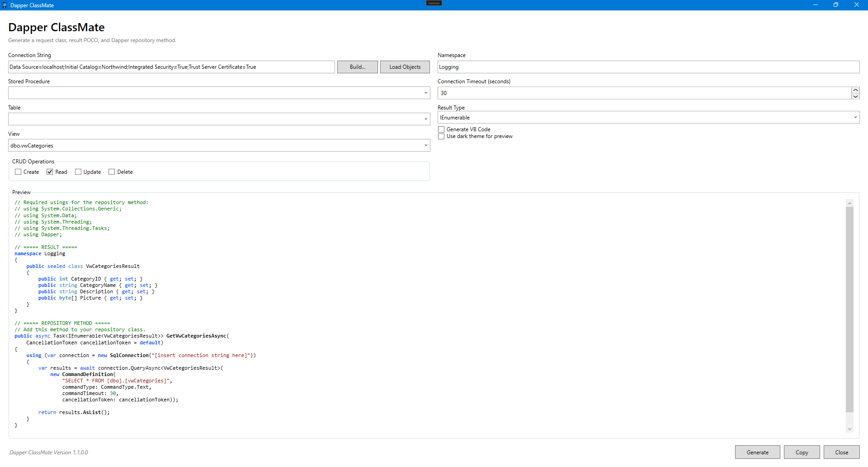Increase connection timeout with up arrow
Viewport: 868px width, 467px height.
click(x=855, y=90)
